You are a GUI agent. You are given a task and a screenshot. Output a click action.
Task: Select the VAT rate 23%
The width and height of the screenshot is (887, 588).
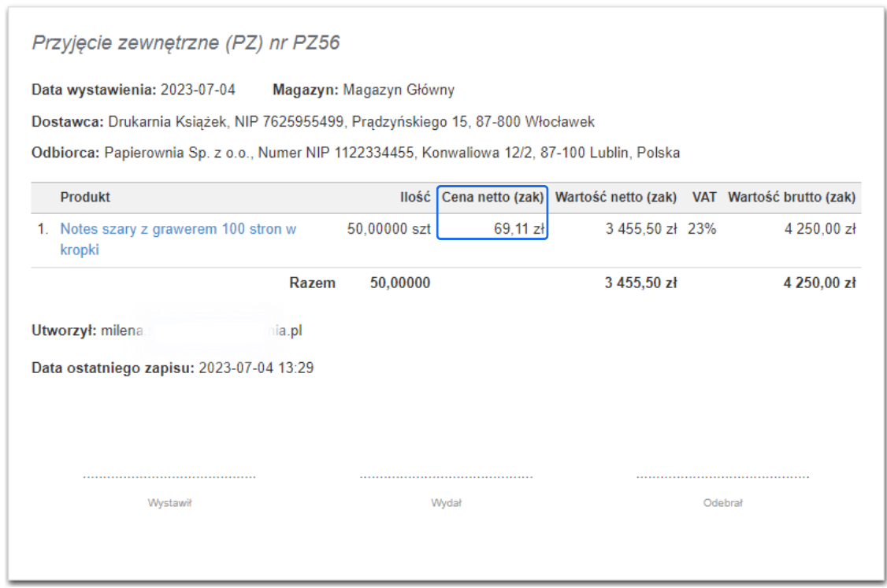coord(702,229)
